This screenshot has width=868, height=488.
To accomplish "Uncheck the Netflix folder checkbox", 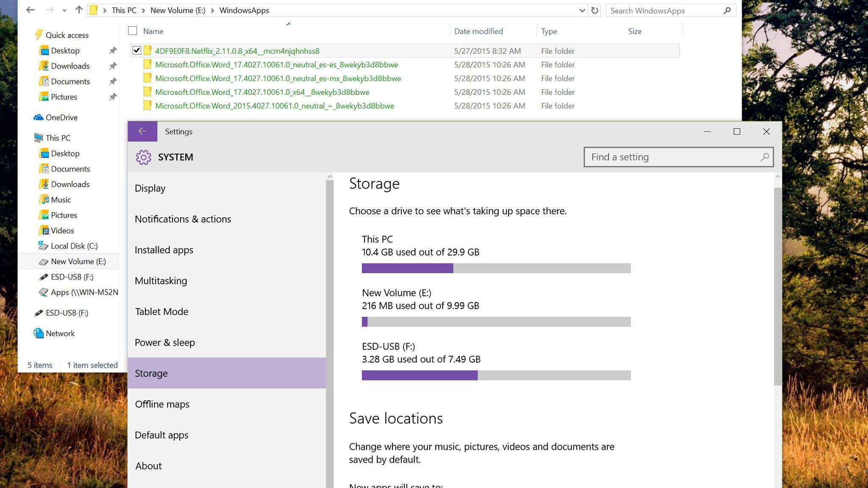I will click(x=136, y=50).
